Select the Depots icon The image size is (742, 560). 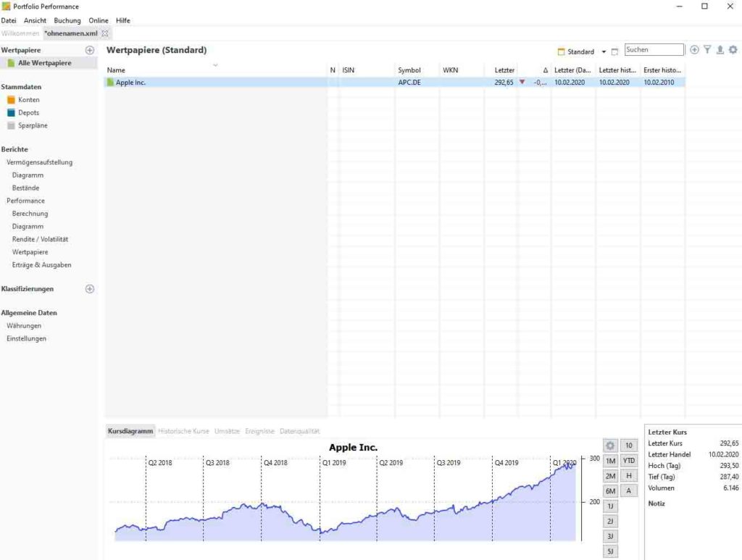click(11, 112)
